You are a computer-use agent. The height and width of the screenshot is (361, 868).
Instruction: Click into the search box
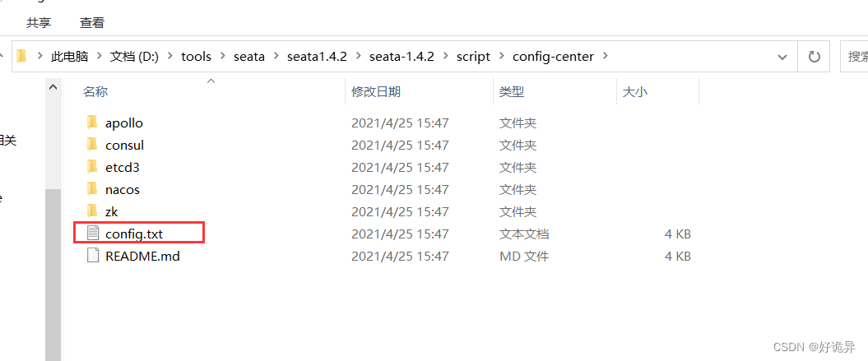[856, 57]
